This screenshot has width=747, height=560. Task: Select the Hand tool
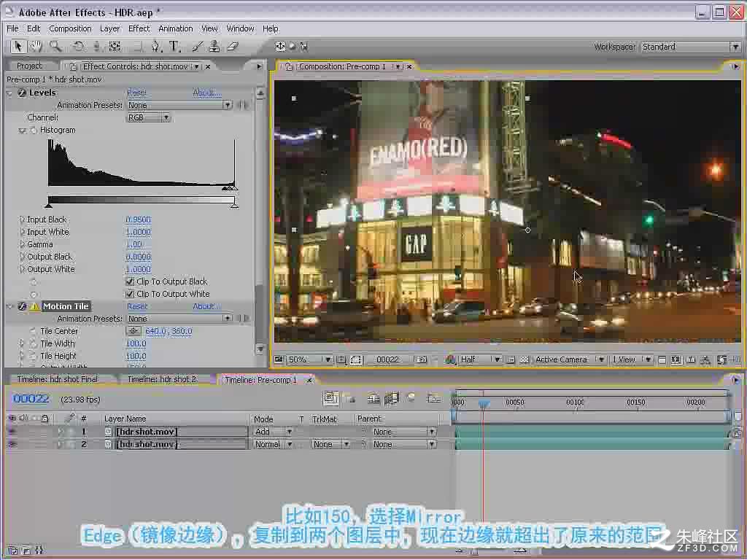[36, 46]
